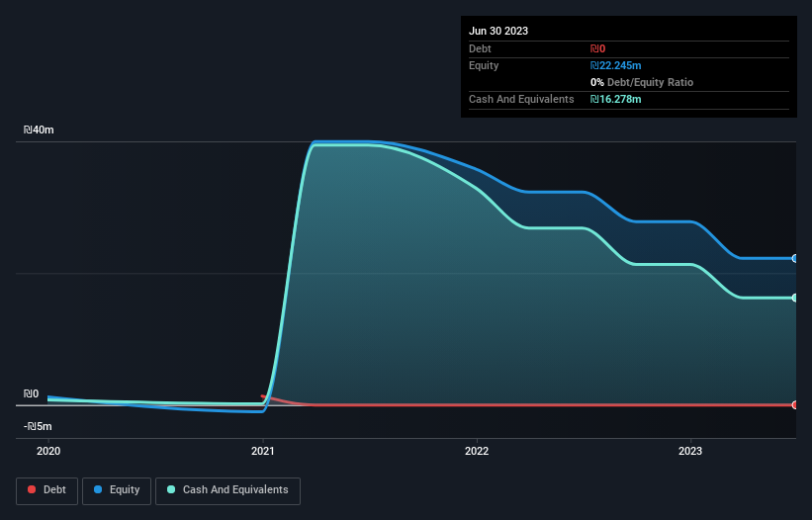Screen dimensions: 812x520
Task: Click the 2020 x-axis label
Action: tap(48, 451)
